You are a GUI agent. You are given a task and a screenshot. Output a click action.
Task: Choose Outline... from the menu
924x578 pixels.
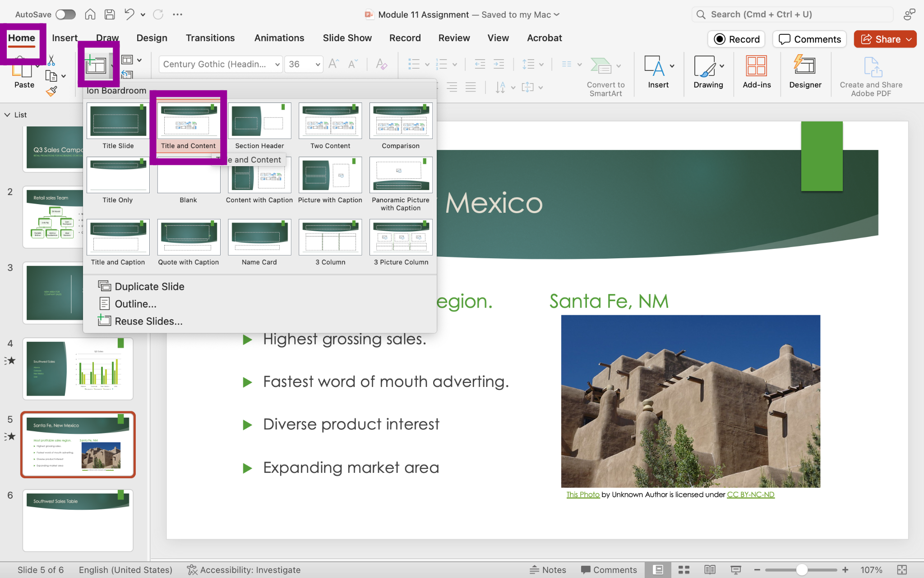pyautogui.click(x=128, y=304)
